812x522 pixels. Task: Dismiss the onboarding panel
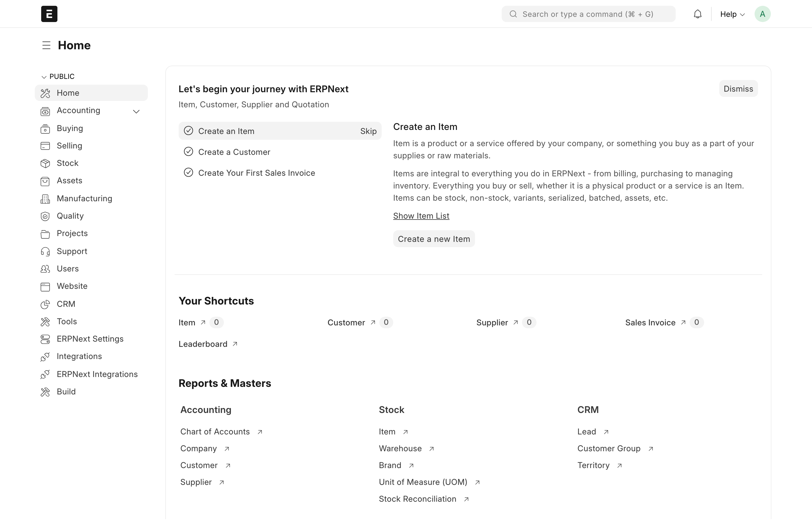[738, 89]
